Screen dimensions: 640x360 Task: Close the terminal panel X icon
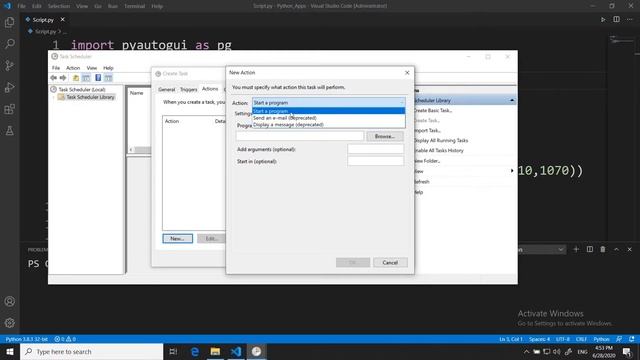click(x=629, y=249)
